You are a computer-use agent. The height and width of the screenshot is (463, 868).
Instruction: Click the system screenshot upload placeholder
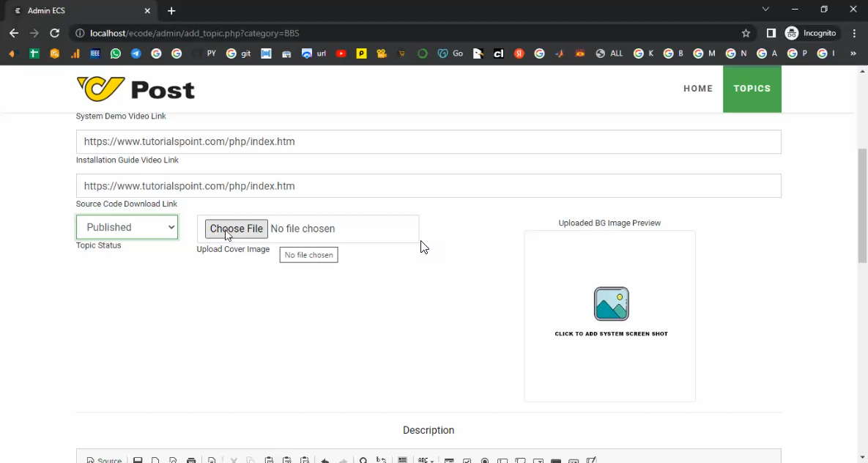(x=611, y=311)
